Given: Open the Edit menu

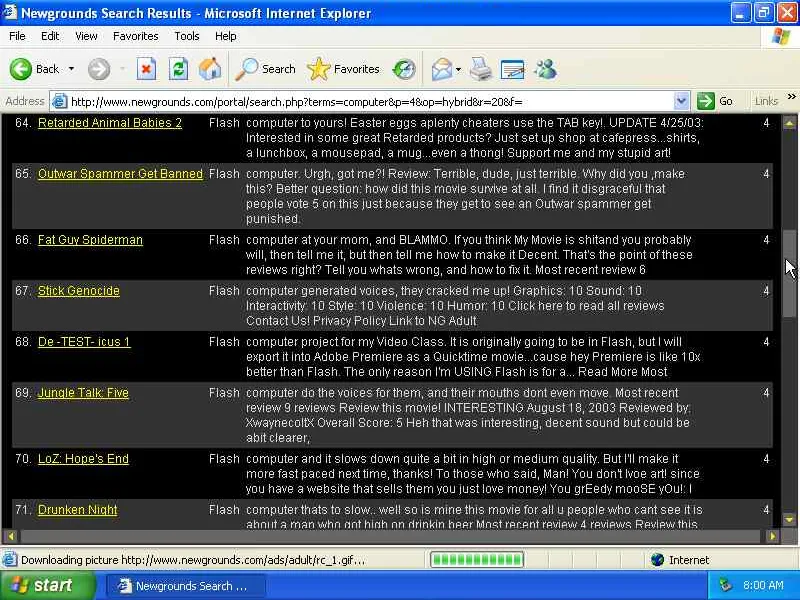Looking at the screenshot, I should (x=50, y=36).
